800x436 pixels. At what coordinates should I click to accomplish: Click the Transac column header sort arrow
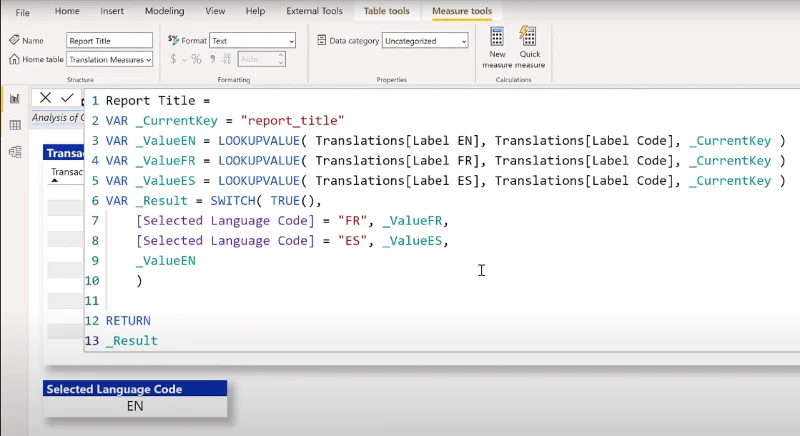pos(55,181)
